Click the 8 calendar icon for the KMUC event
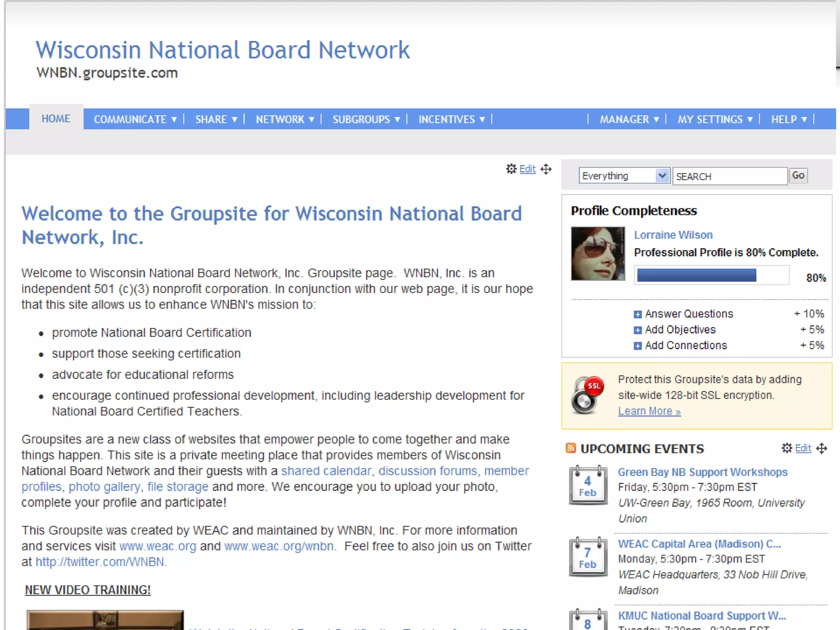Image resolution: width=840 pixels, height=630 pixels. [588, 619]
